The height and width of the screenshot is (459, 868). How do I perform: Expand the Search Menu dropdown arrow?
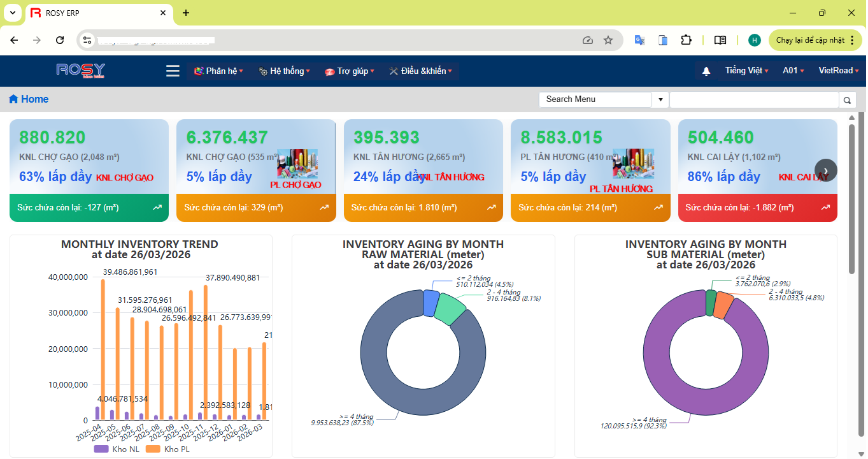(660, 99)
